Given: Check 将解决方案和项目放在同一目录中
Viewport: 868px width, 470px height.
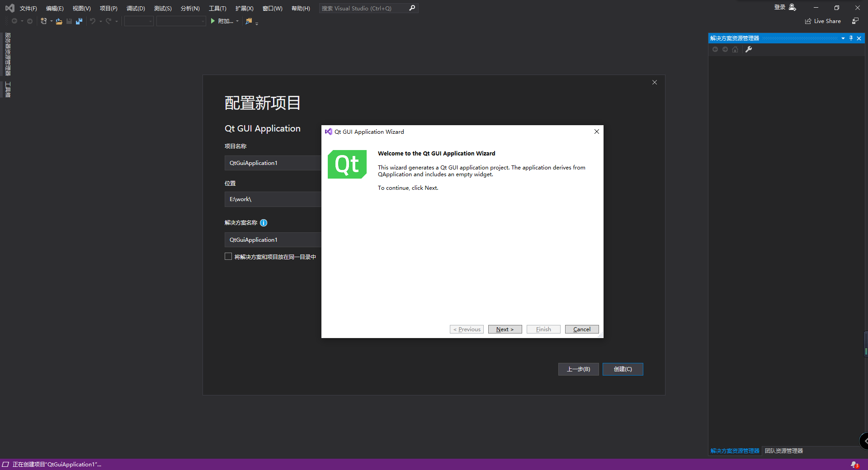Looking at the screenshot, I should point(228,256).
